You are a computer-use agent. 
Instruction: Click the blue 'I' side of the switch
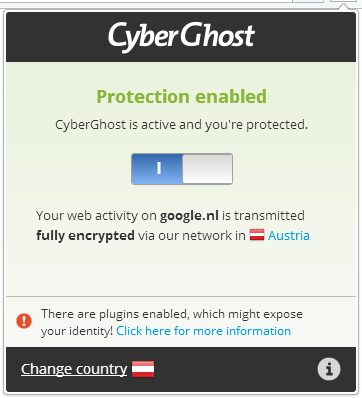tap(157, 169)
